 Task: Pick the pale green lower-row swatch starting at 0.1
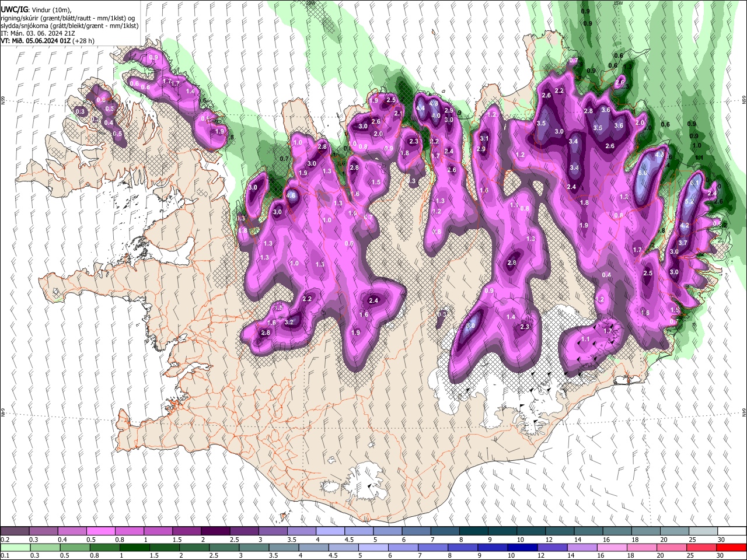pyautogui.click(x=15, y=547)
